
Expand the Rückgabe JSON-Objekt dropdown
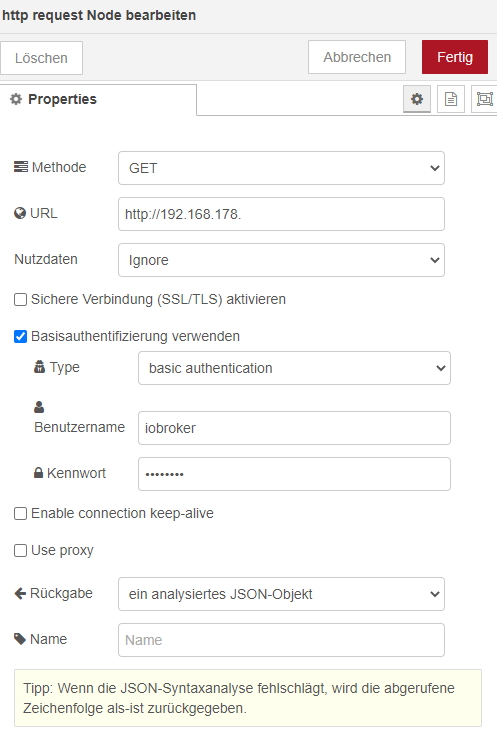click(281, 594)
